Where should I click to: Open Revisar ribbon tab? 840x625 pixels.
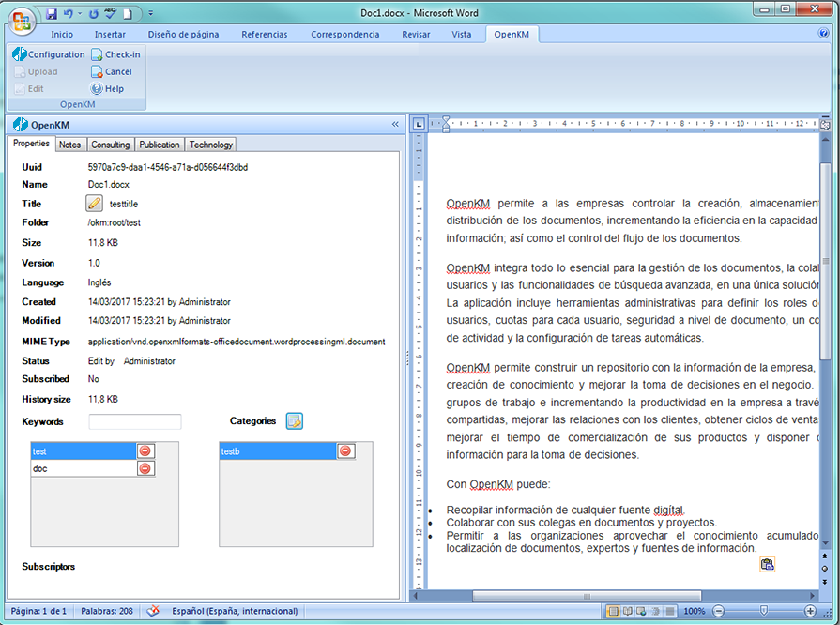[x=416, y=35]
